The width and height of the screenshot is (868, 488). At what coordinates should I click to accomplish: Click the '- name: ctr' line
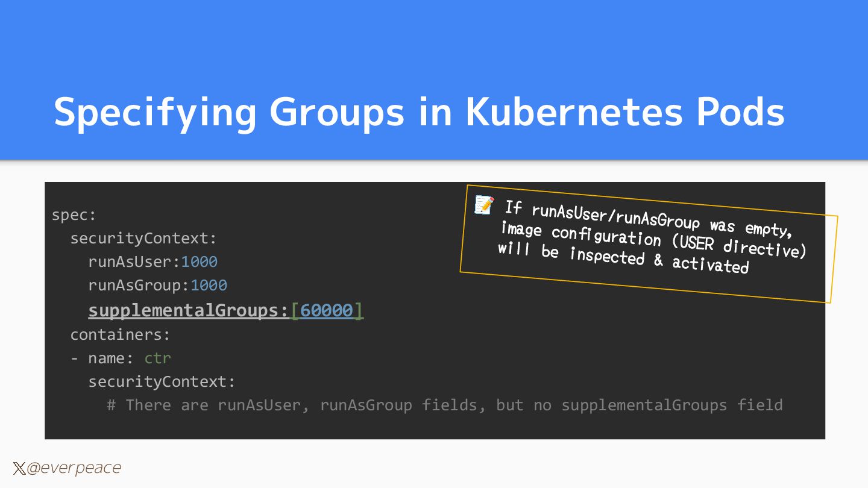click(121, 358)
